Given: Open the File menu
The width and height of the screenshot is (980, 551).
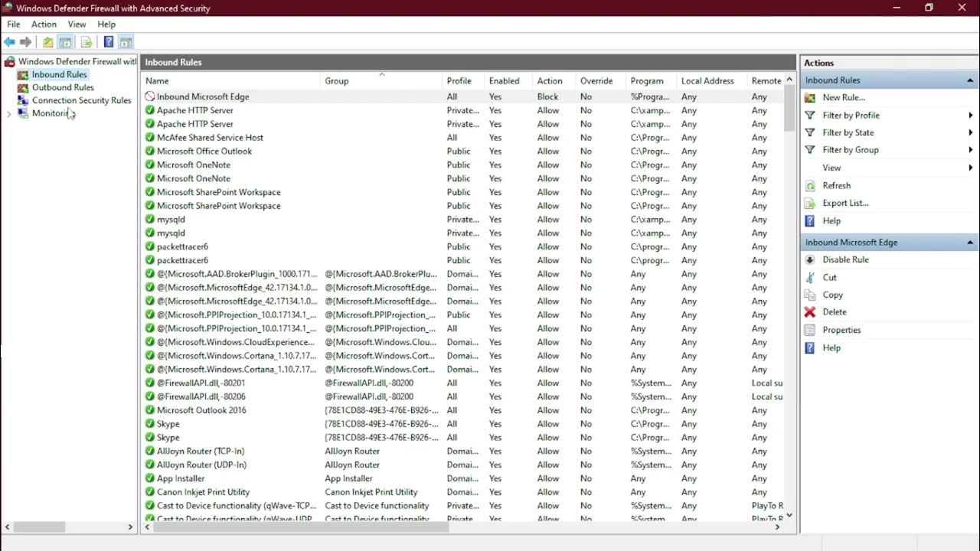Looking at the screenshot, I should (x=14, y=24).
